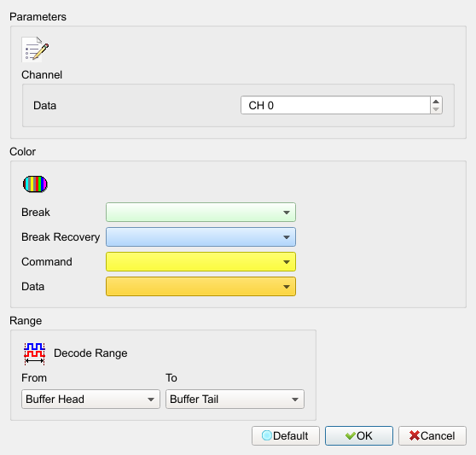The width and height of the screenshot is (476, 455).
Task: Click the Parameters notepad pencil icon
Action: point(35,50)
